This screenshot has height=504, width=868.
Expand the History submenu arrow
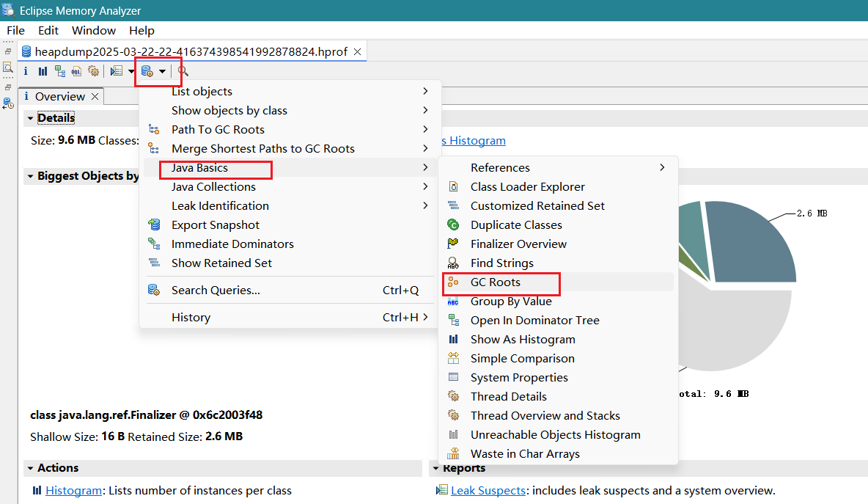click(x=425, y=317)
